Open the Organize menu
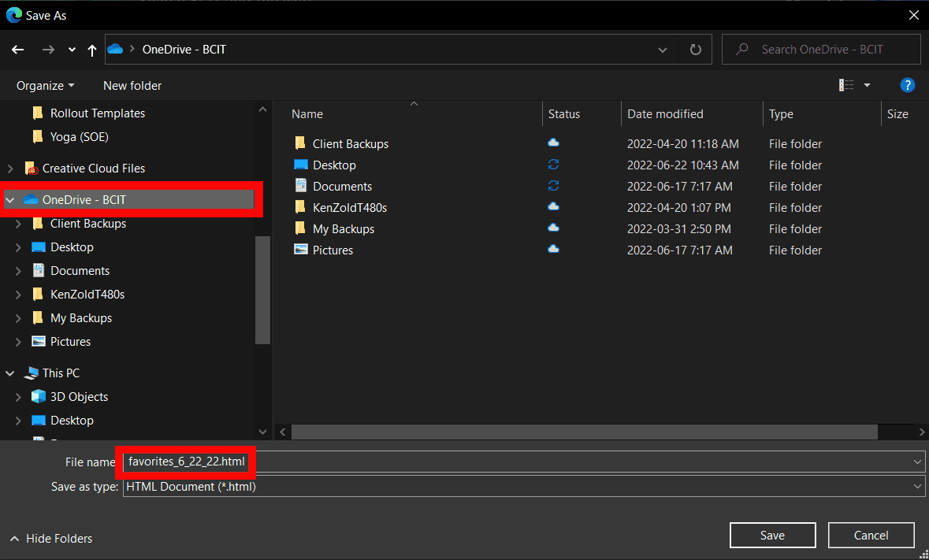 coord(46,86)
